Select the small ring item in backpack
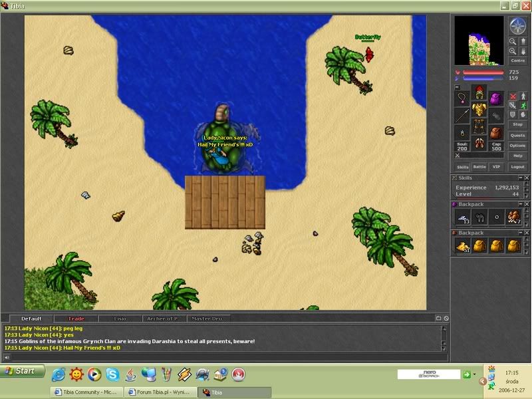This screenshot has width=532, height=399. (497, 217)
